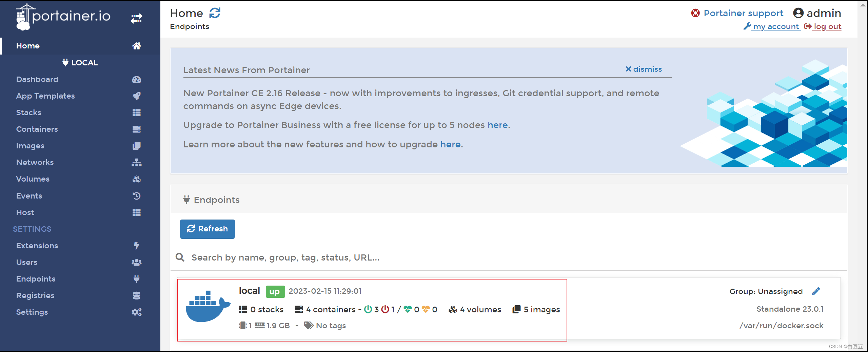Click the Images clone icon
Screen dimensions: 868x352
tap(136, 146)
